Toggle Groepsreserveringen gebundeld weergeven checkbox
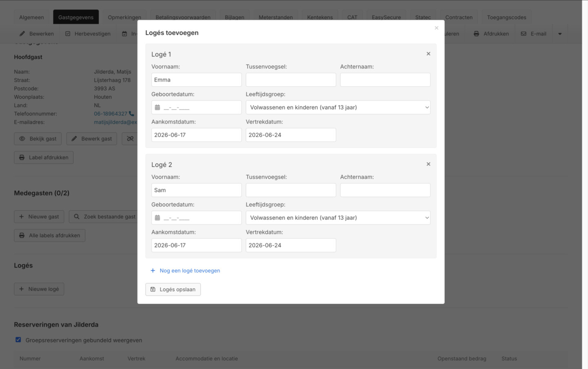 18,340
